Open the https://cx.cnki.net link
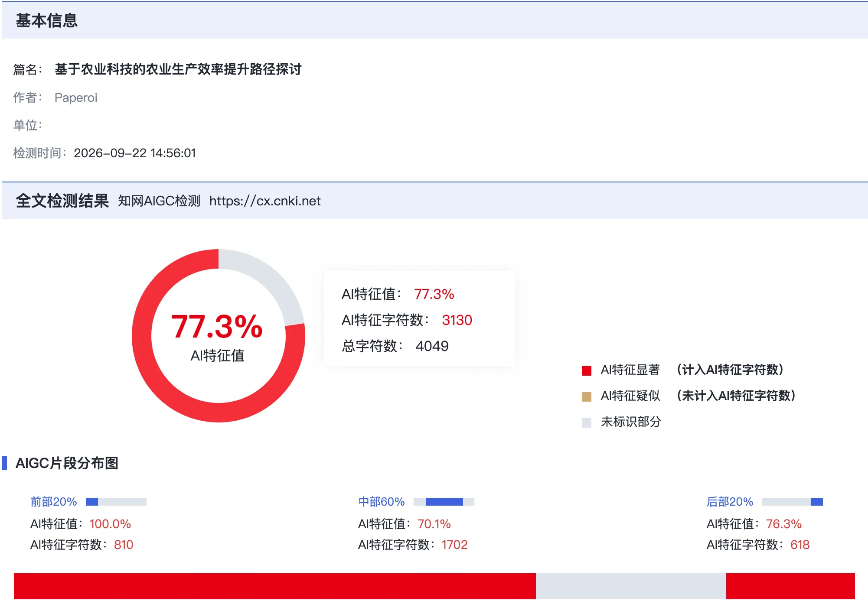Viewport: 868px width, 604px height. 265,201
